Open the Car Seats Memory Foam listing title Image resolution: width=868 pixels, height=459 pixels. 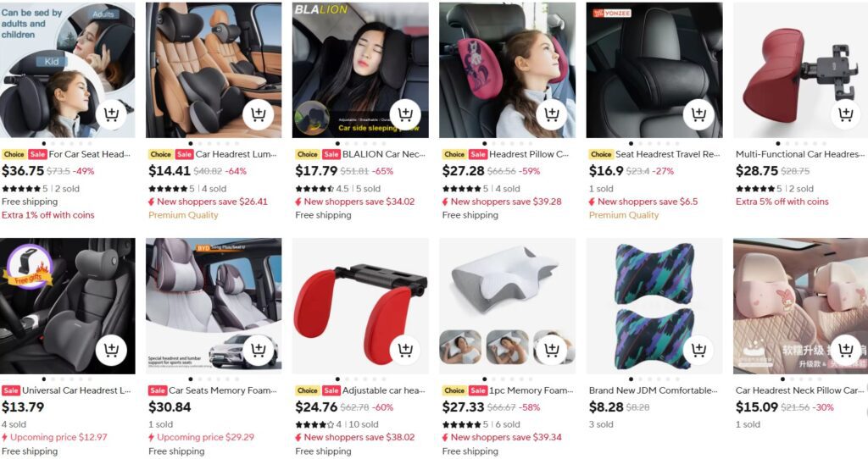(x=223, y=390)
